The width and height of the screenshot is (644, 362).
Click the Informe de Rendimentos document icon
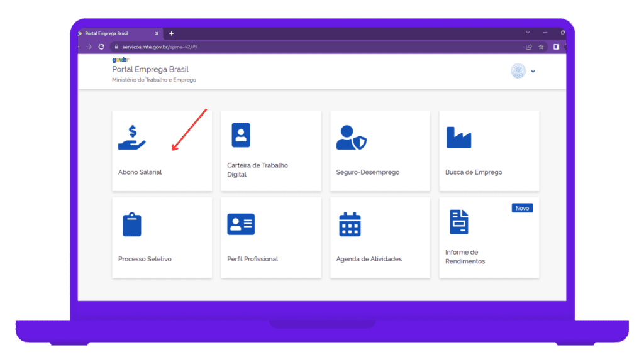458,222
